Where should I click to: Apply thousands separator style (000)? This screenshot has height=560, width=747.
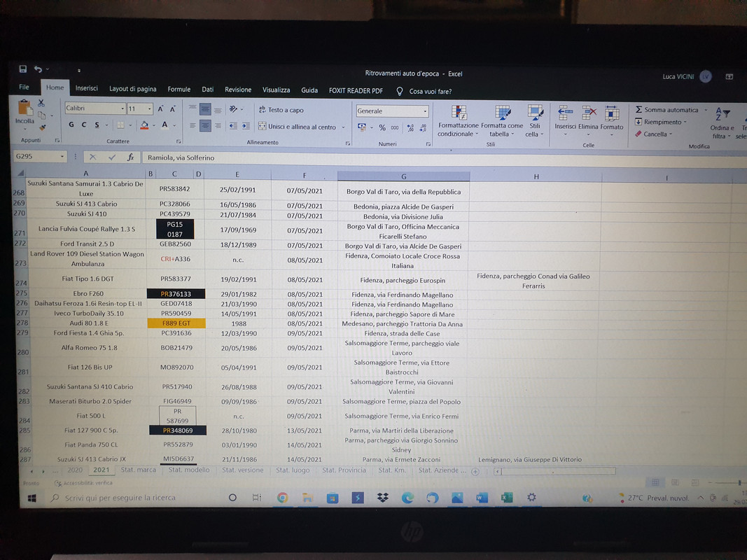coord(395,127)
